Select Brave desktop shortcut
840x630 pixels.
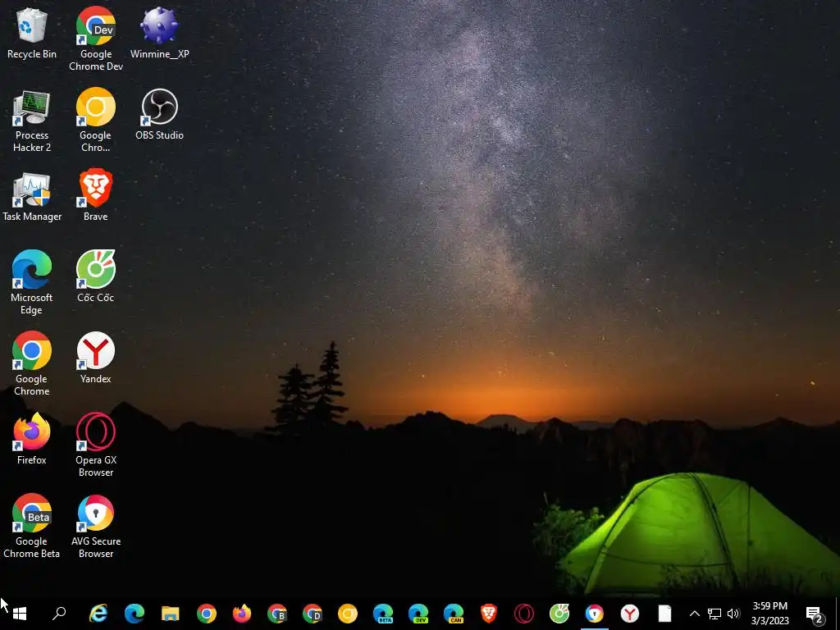pyautogui.click(x=96, y=196)
